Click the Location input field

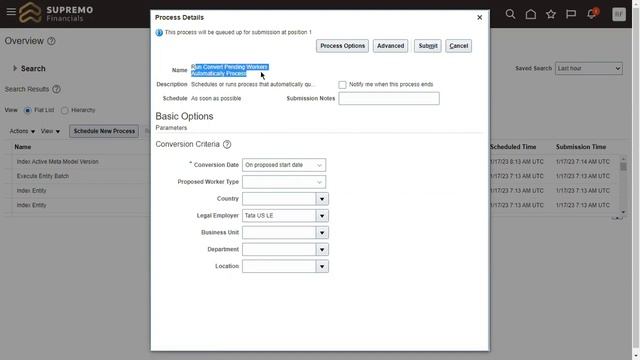point(279,266)
